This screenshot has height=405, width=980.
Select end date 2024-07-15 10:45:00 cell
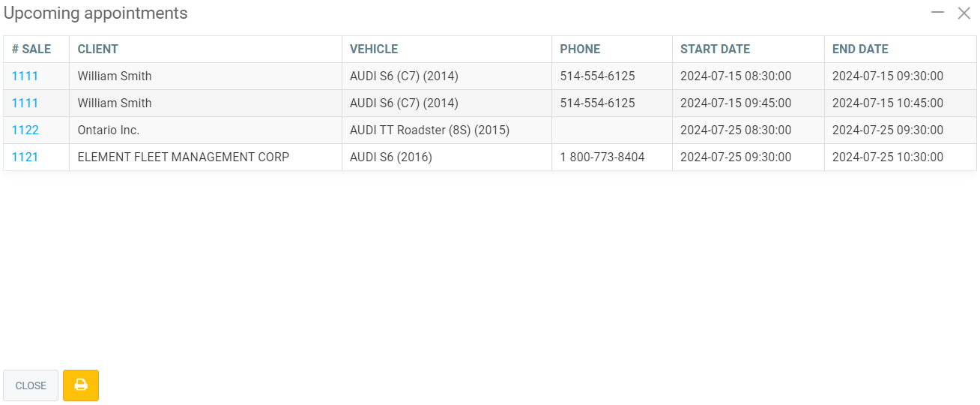click(888, 103)
